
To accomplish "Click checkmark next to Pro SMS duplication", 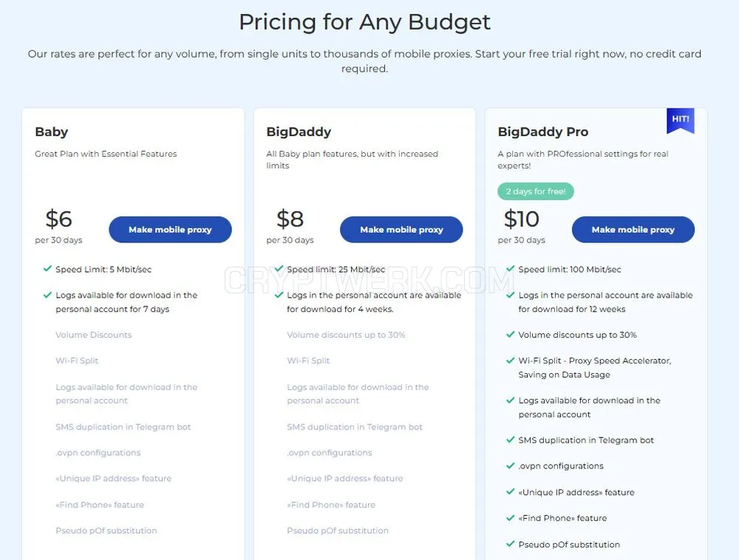I will 510,440.
